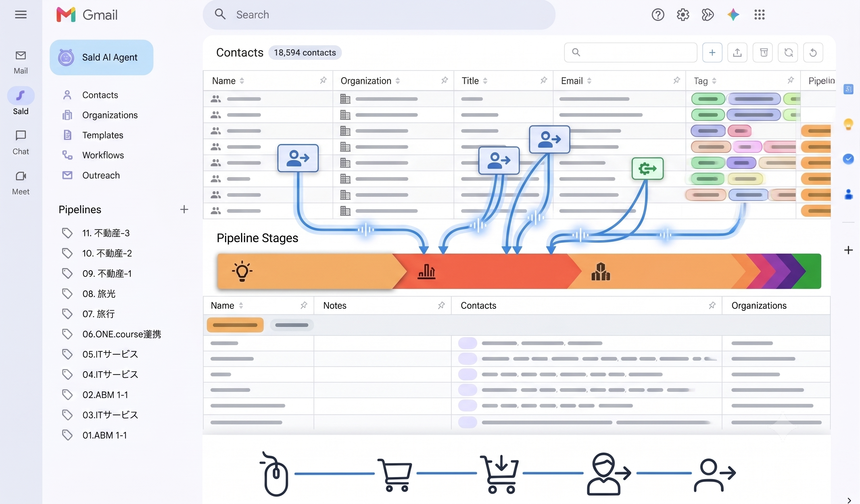Pin the Email column

click(x=676, y=80)
